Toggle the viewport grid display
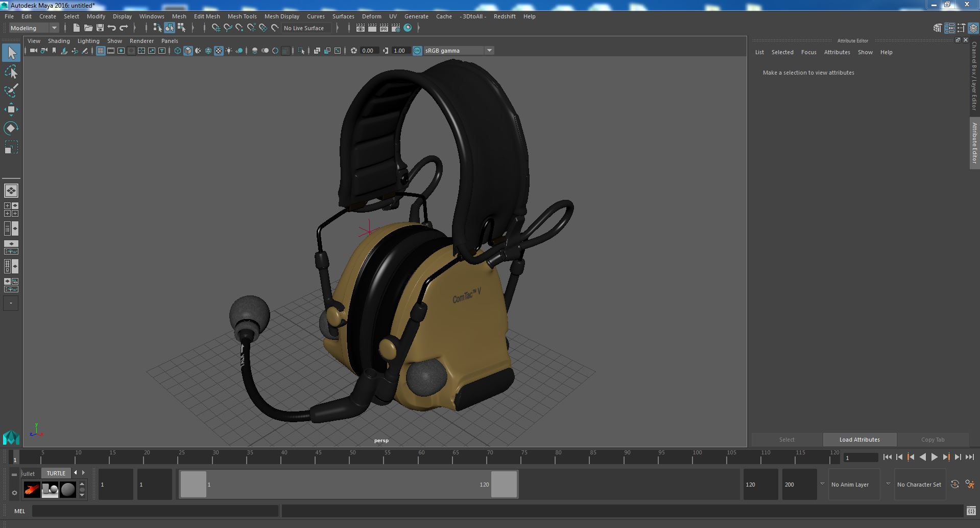The height and width of the screenshot is (528, 980). [x=101, y=51]
